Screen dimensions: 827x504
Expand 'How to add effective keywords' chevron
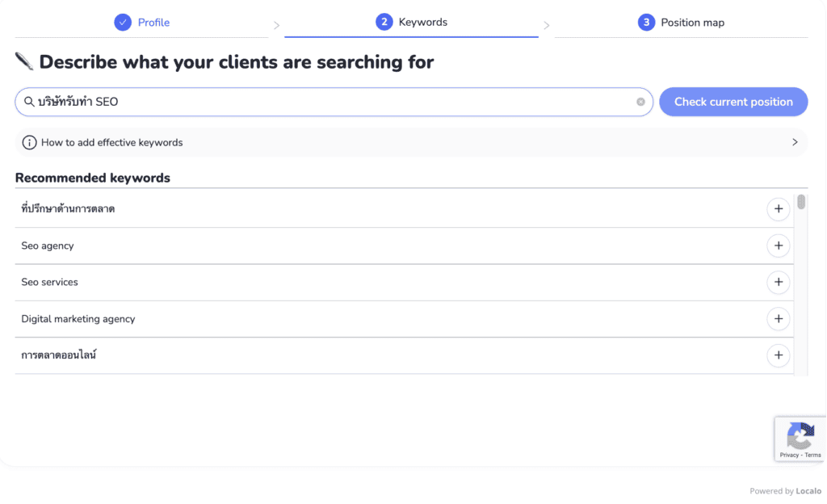[x=795, y=142]
